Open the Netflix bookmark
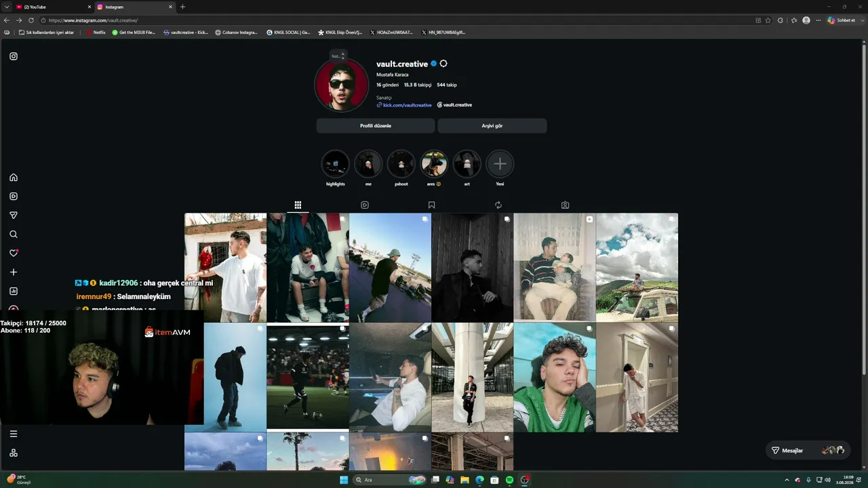Screen dimensions: 868x488 (x=96, y=33)
